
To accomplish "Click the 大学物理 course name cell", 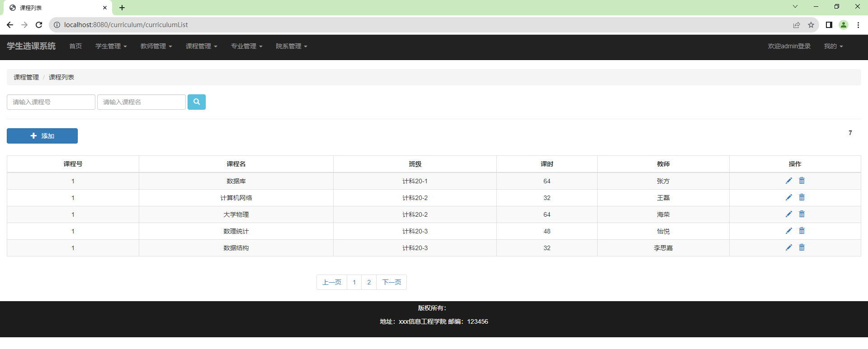I will coord(236,214).
